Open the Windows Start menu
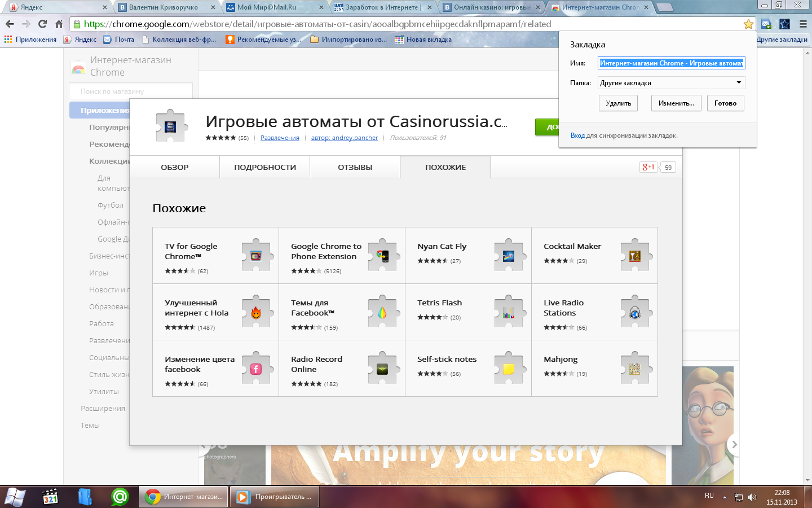 point(15,497)
